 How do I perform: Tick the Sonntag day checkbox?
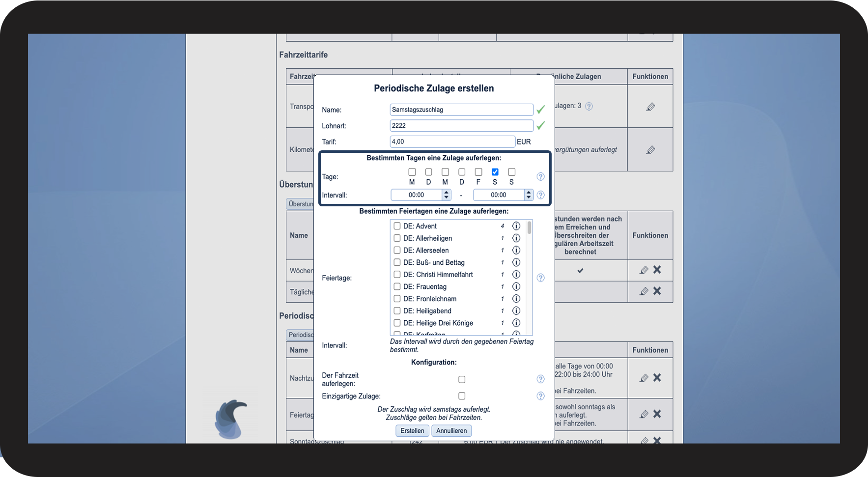(x=512, y=172)
